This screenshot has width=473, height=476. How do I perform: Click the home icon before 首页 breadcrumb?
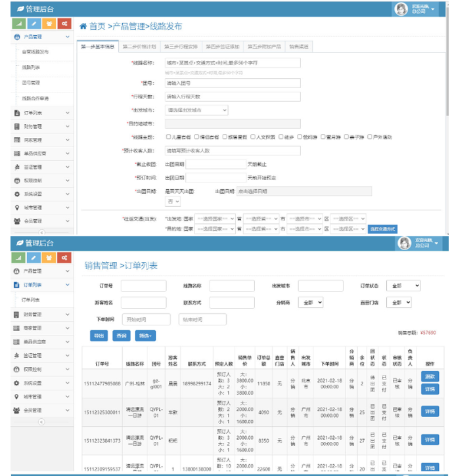point(83,26)
